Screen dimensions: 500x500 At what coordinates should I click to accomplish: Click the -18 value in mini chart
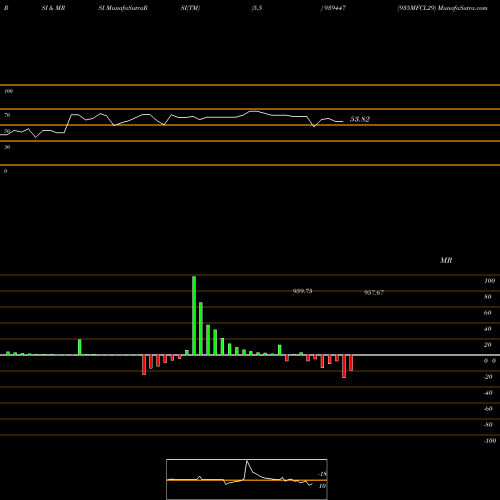click(x=323, y=474)
